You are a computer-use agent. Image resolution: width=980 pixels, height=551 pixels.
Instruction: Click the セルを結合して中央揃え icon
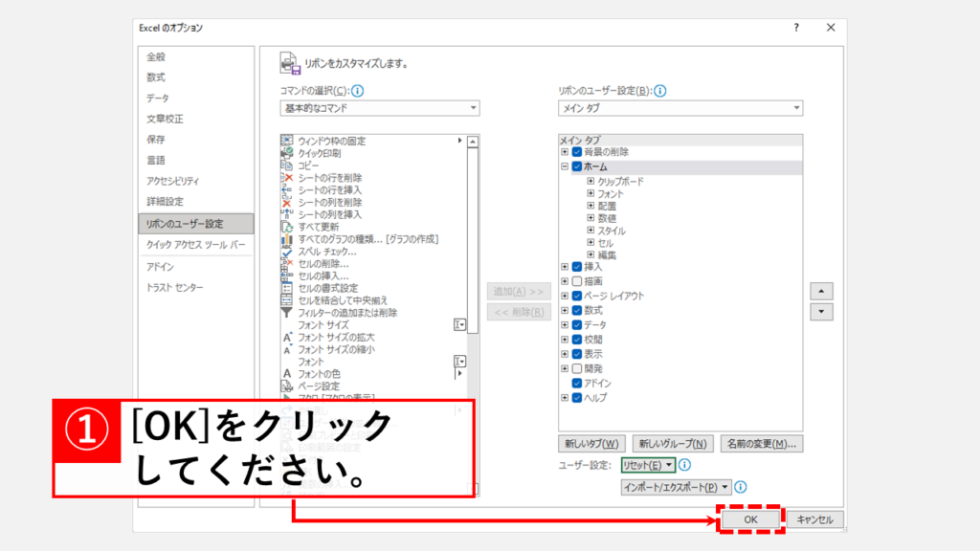pyautogui.click(x=287, y=300)
